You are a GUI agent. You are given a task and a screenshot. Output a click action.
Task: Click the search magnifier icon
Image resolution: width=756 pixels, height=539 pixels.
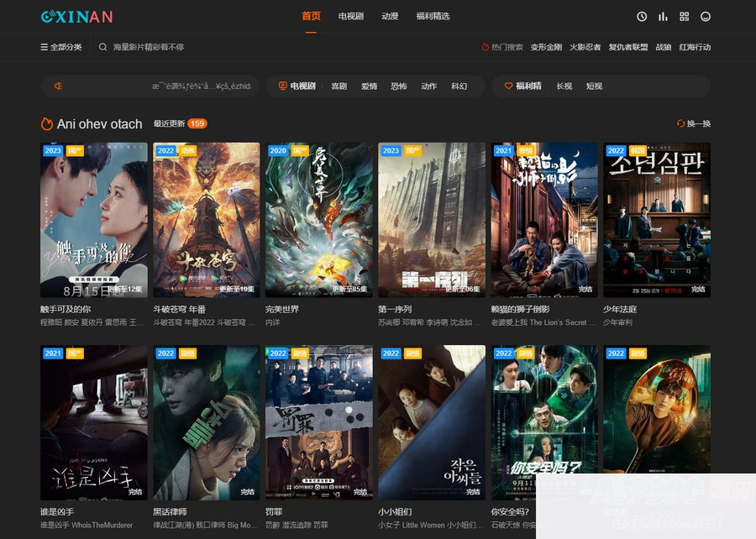click(x=102, y=47)
